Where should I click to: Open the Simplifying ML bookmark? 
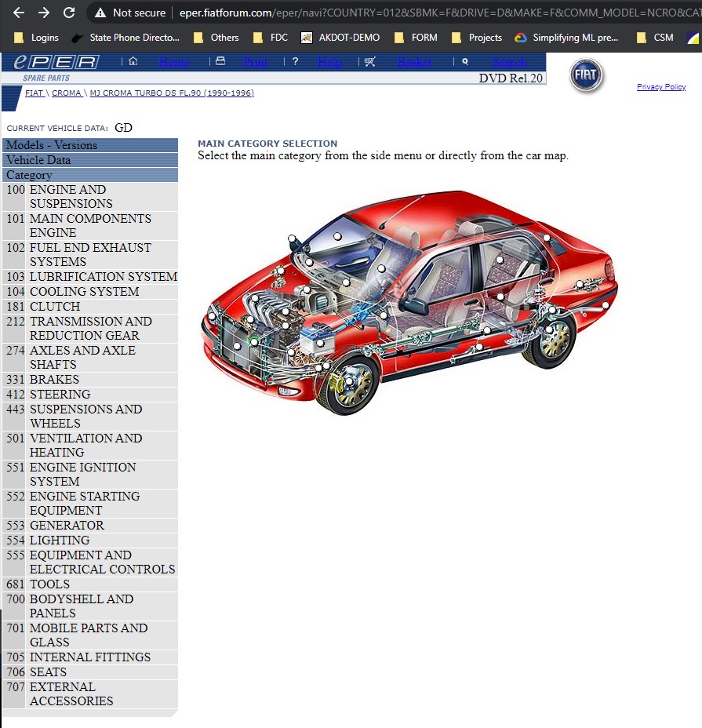click(x=567, y=38)
